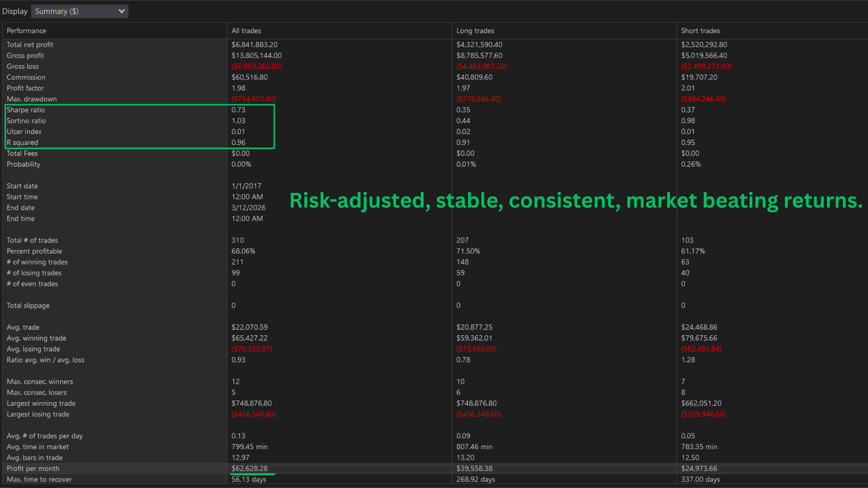Click the Sortino ratio value 1.03

[x=238, y=121]
